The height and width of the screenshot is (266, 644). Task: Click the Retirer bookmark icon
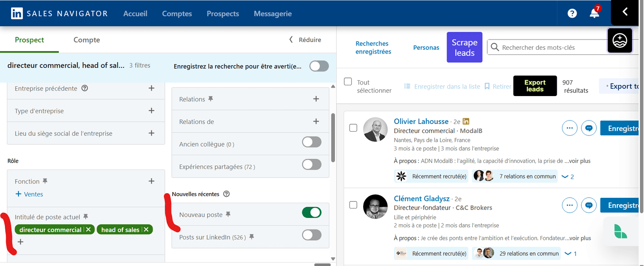[x=487, y=86]
